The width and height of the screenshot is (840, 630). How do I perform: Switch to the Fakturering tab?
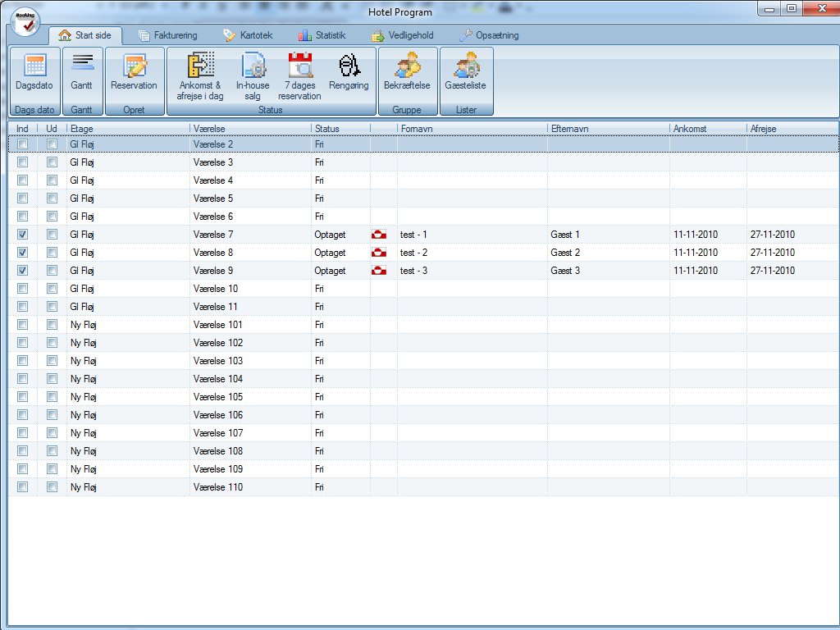171,35
